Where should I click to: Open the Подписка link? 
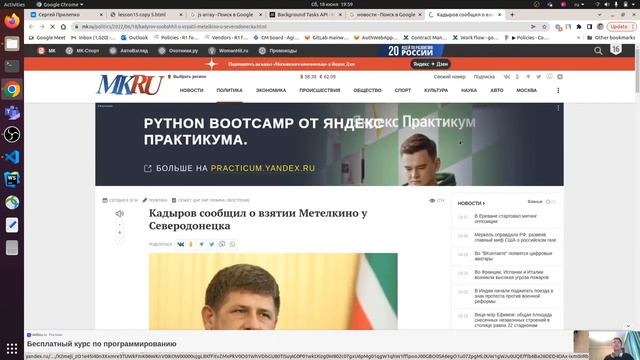484,77
